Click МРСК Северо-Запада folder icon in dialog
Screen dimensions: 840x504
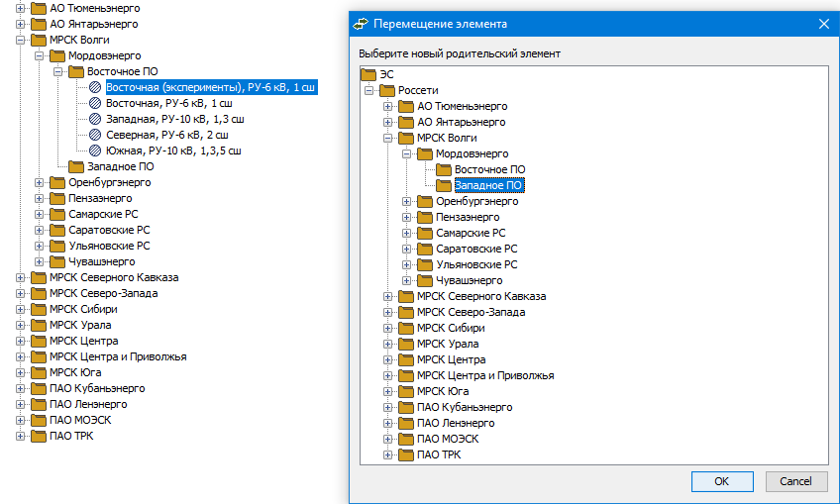click(x=406, y=312)
